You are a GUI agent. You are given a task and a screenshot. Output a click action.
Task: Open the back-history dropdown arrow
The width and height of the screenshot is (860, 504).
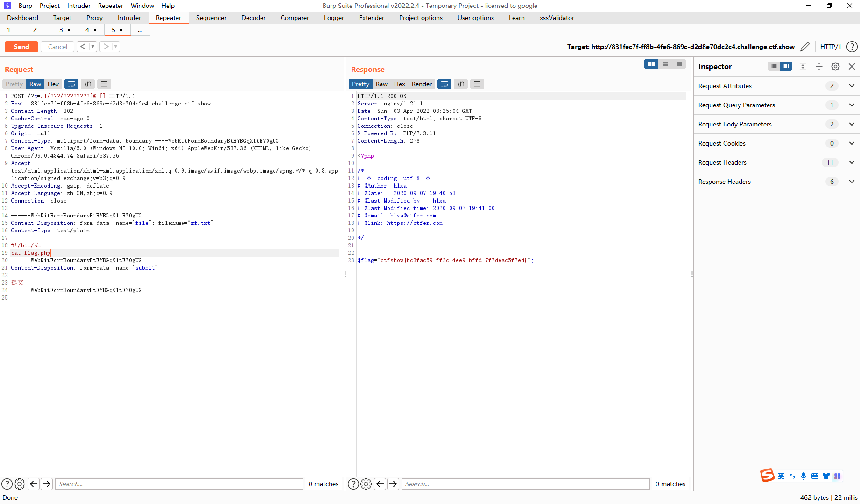92,46
